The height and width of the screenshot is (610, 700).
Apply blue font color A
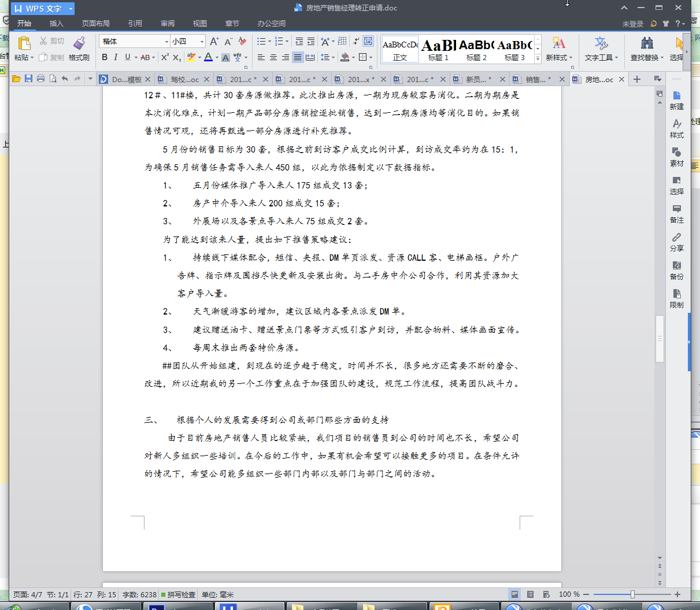pos(208,57)
